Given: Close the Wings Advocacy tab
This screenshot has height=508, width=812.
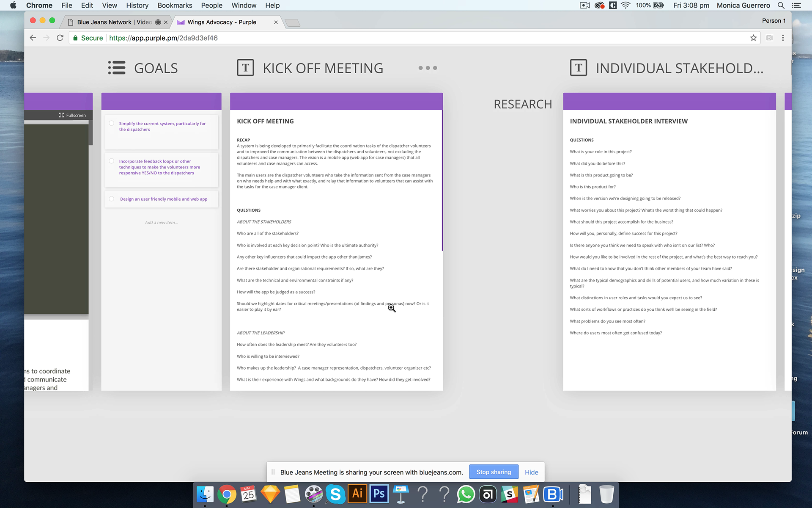Looking at the screenshot, I should (276, 22).
